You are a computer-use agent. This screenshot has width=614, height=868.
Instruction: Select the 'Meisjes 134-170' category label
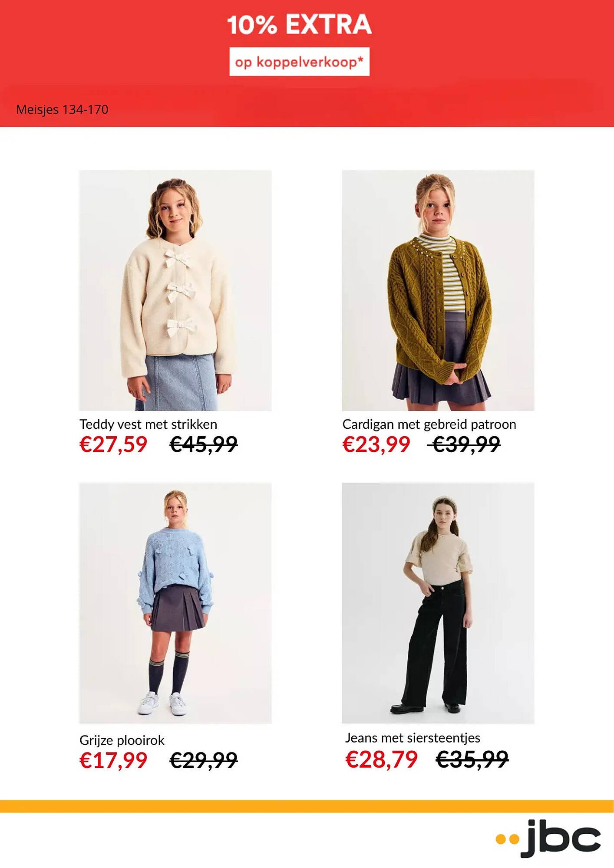click(62, 109)
